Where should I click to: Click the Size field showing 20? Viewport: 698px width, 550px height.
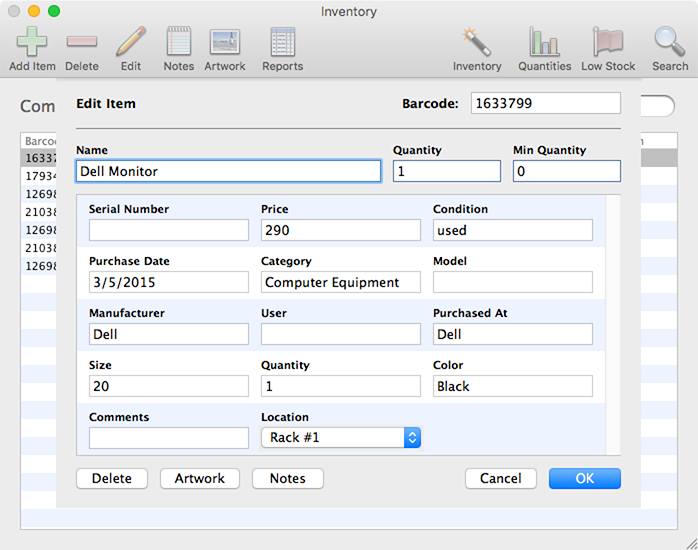[x=169, y=386]
